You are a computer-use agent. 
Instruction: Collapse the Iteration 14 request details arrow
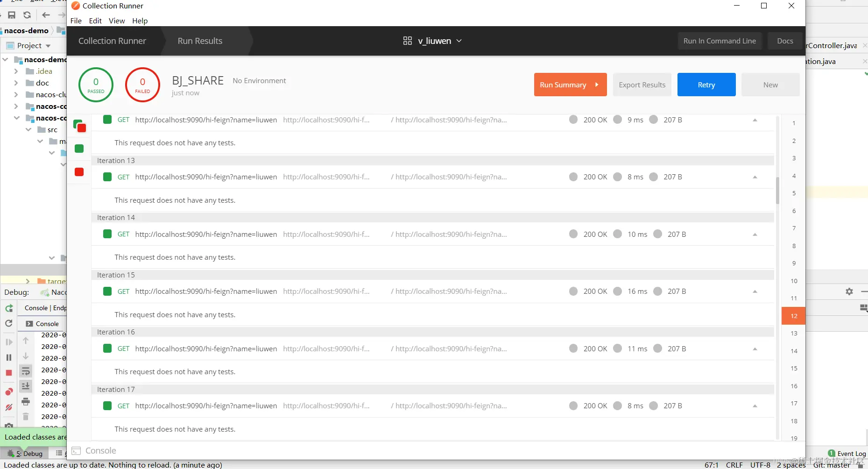pyautogui.click(x=755, y=234)
